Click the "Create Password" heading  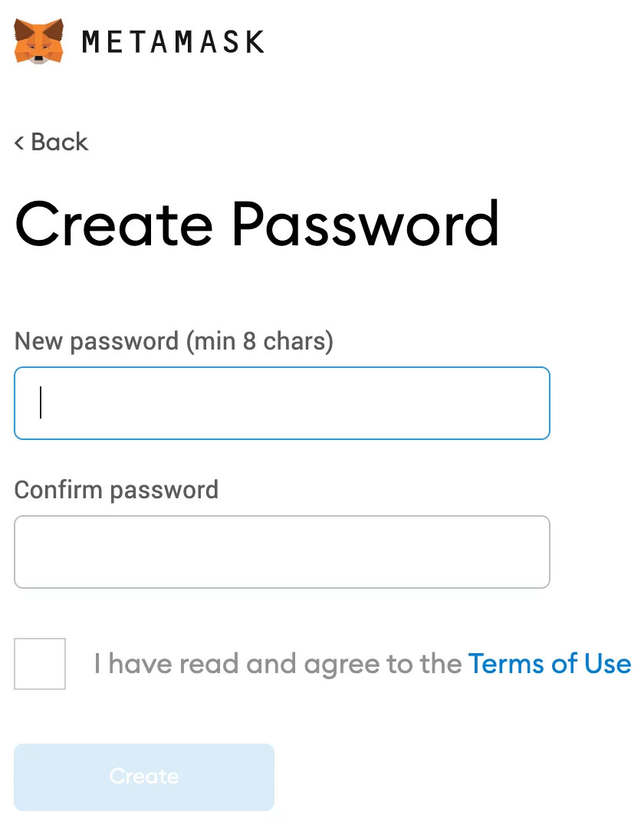pos(257,225)
